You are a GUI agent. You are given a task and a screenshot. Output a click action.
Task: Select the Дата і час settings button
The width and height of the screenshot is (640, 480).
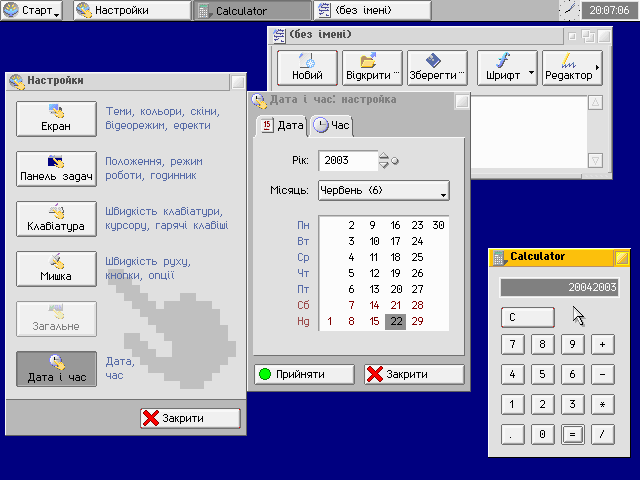point(56,368)
